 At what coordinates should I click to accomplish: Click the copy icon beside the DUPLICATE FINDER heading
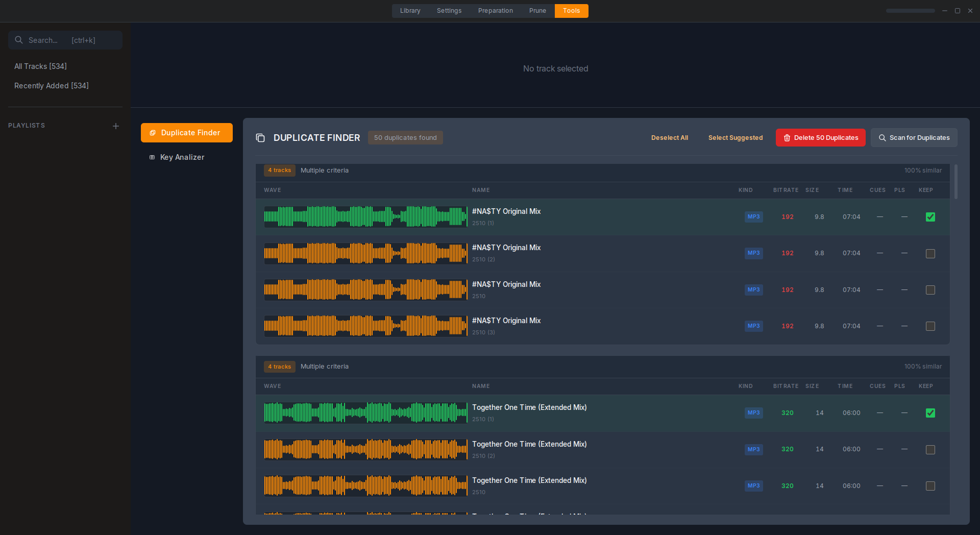[260, 138]
